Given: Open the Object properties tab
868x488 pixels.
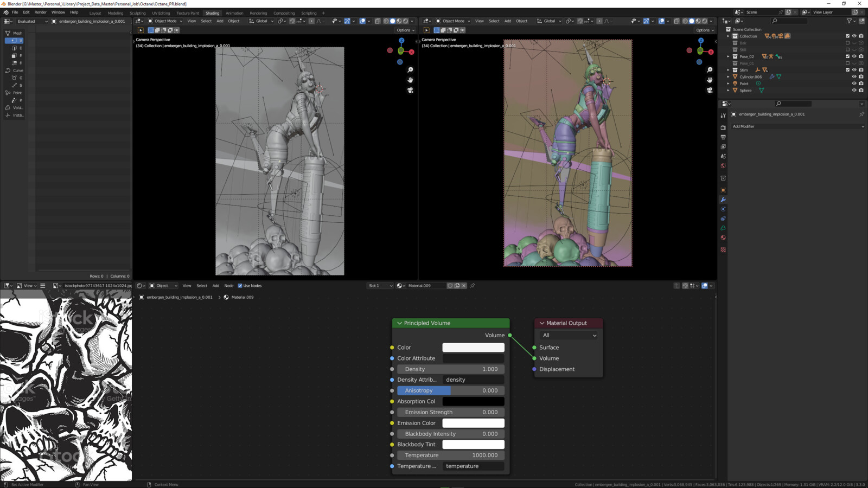Looking at the screenshot, I should 723,190.
